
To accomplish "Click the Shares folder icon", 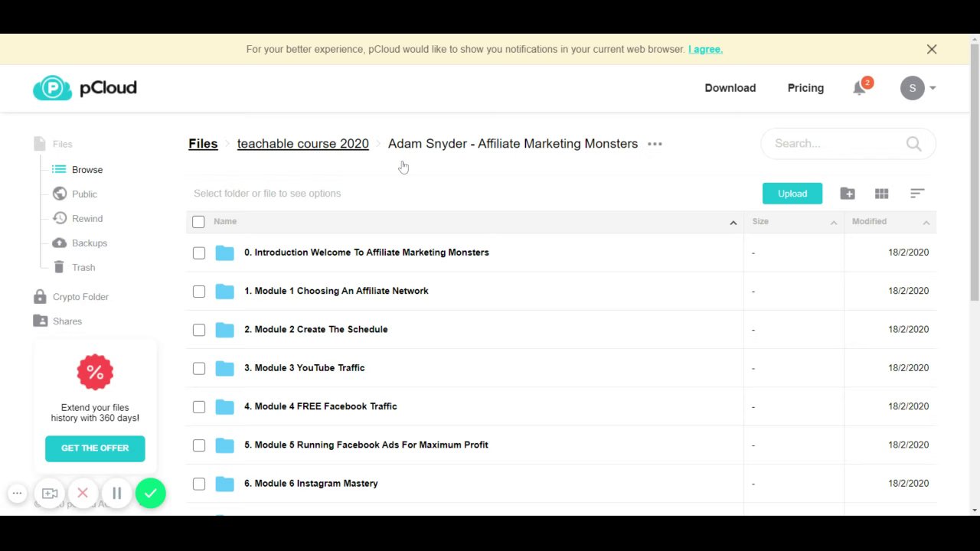I will coord(40,321).
